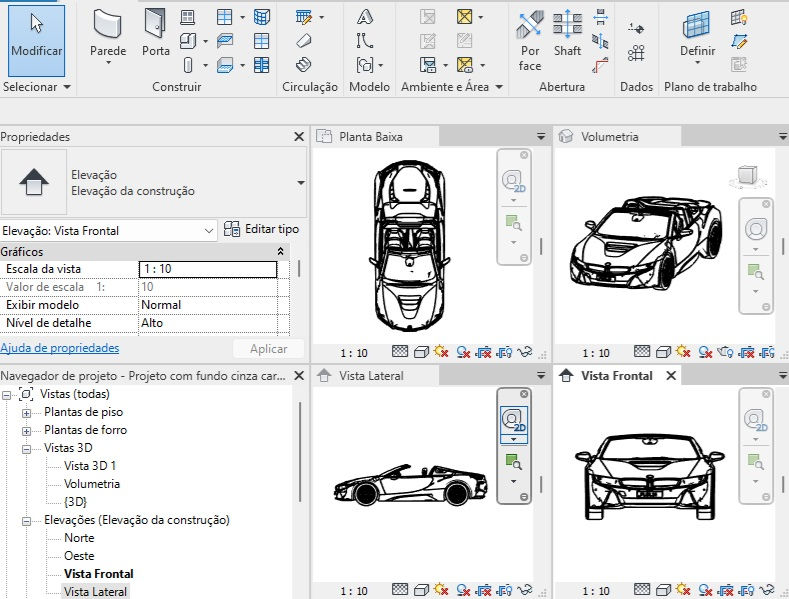Screen dimensions: 789x599
Task: Click the ViewCube in Volumetria view
Action: pyautogui.click(x=747, y=176)
